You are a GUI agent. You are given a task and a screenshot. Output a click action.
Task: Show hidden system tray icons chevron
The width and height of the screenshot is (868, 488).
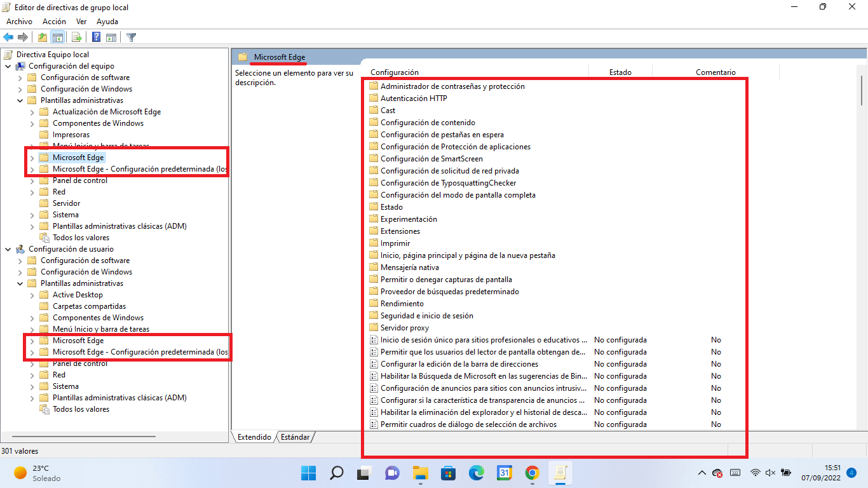click(x=702, y=473)
